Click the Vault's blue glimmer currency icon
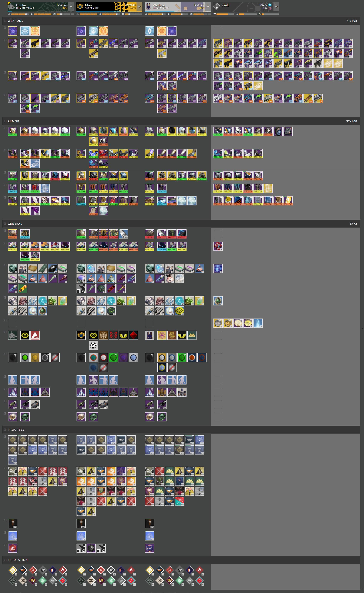 click(270, 5)
